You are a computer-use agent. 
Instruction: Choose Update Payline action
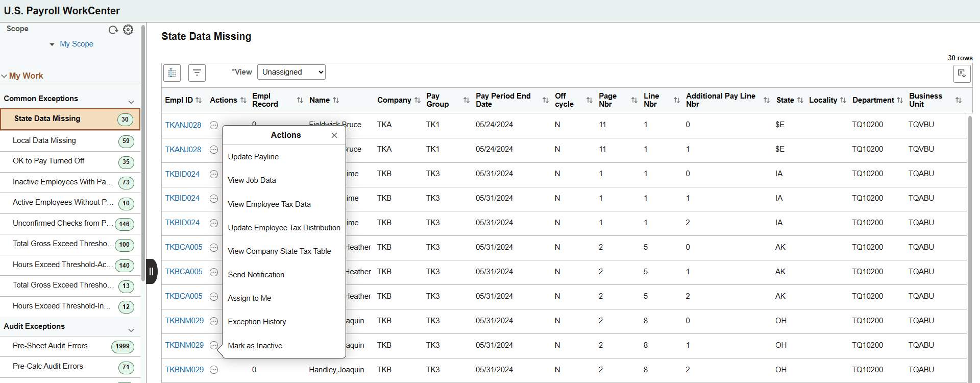click(x=253, y=157)
